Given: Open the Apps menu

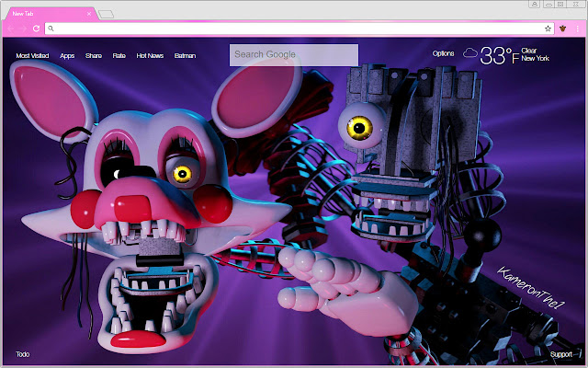Looking at the screenshot, I should pyautogui.click(x=67, y=56).
